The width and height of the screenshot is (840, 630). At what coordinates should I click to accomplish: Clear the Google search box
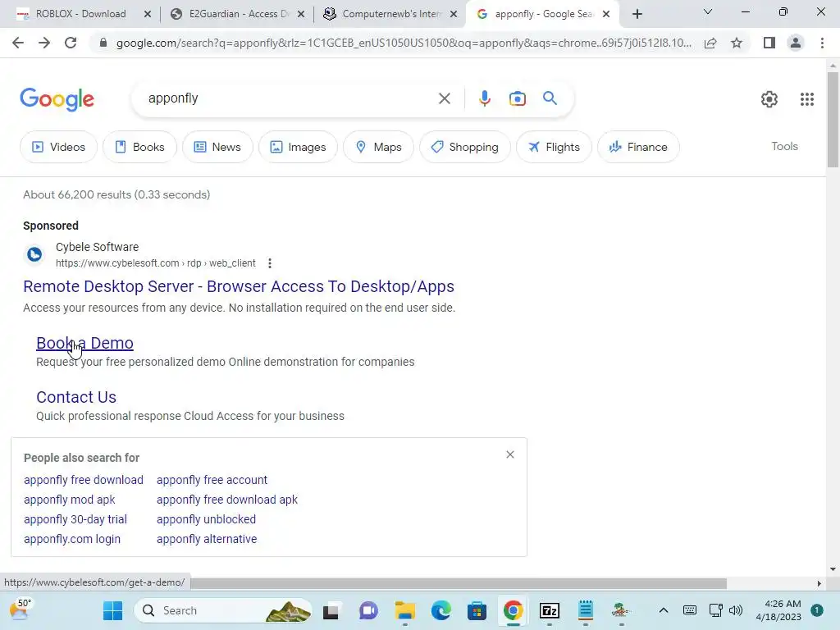(x=444, y=98)
